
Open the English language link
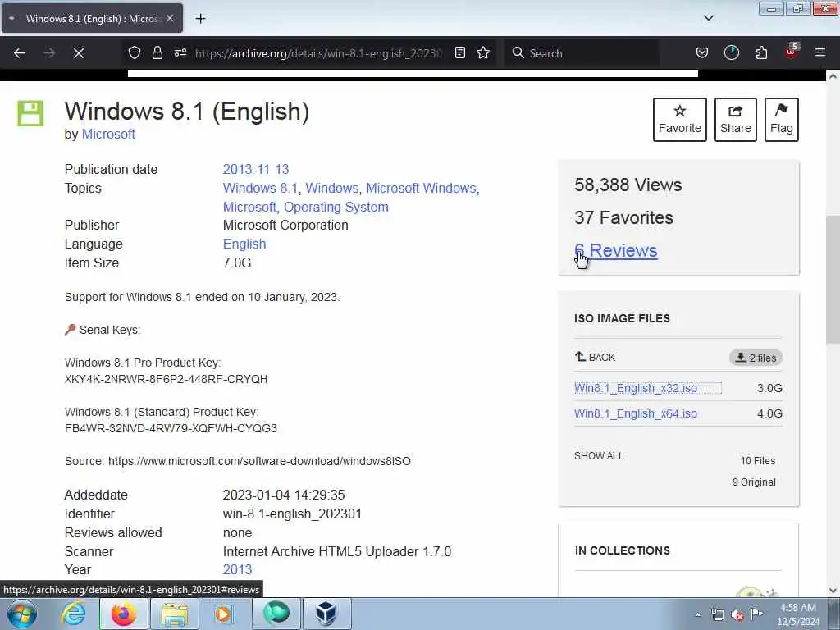click(244, 244)
